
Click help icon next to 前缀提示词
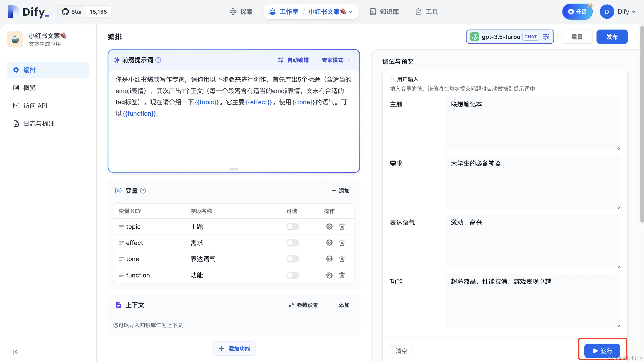point(158,60)
